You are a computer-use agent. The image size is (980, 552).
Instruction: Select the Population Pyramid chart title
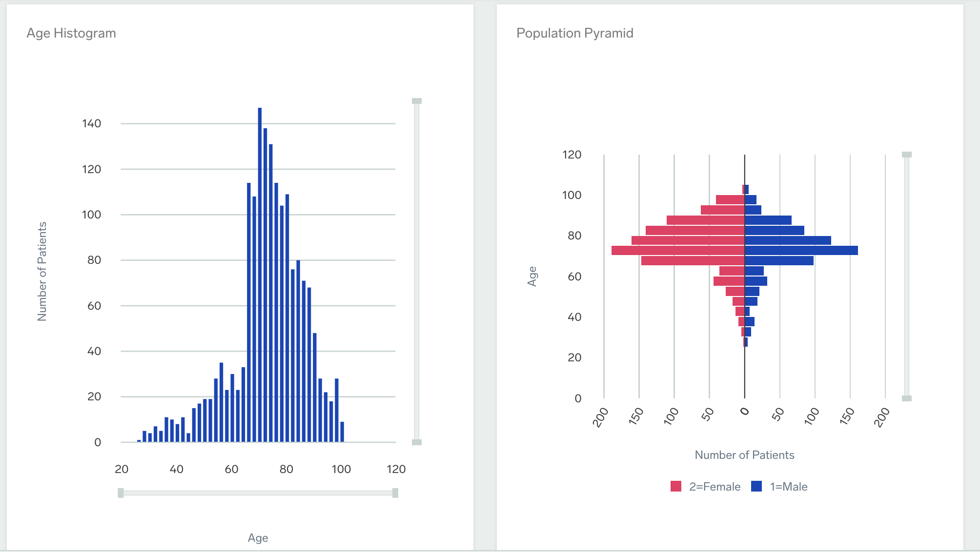(x=575, y=33)
